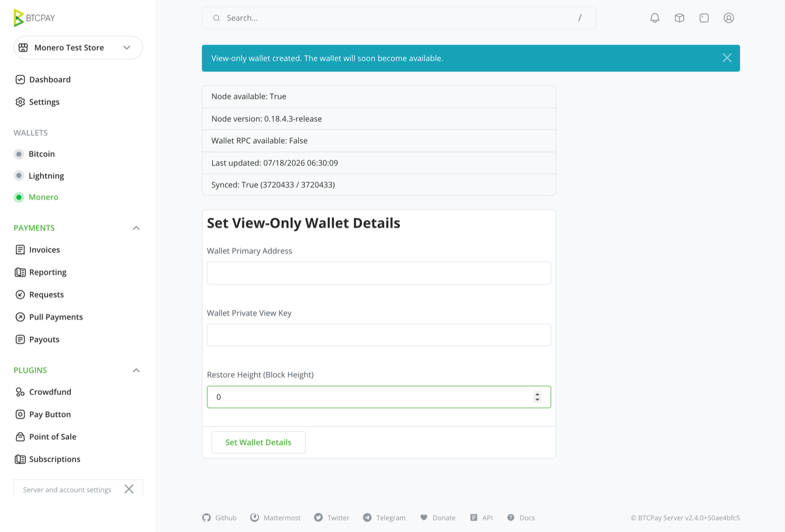Collapse the Payments section chevron
The image size is (785, 532).
point(136,228)
